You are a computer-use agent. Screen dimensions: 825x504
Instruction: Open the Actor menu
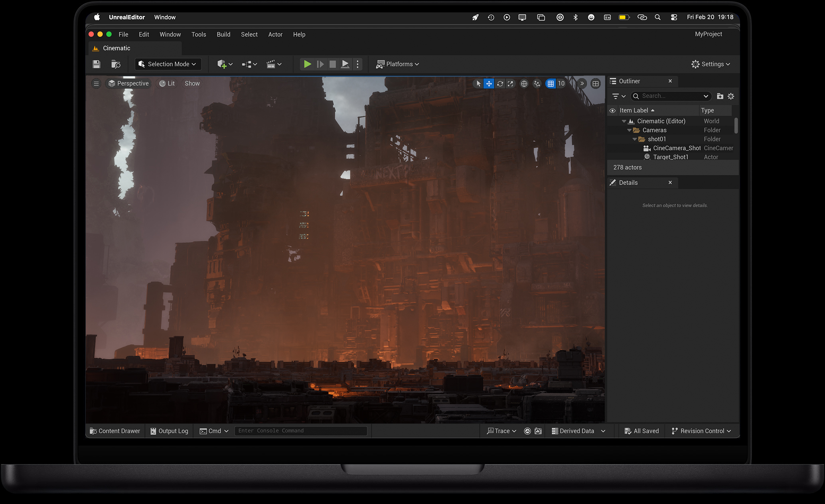[x=275, y=35]
